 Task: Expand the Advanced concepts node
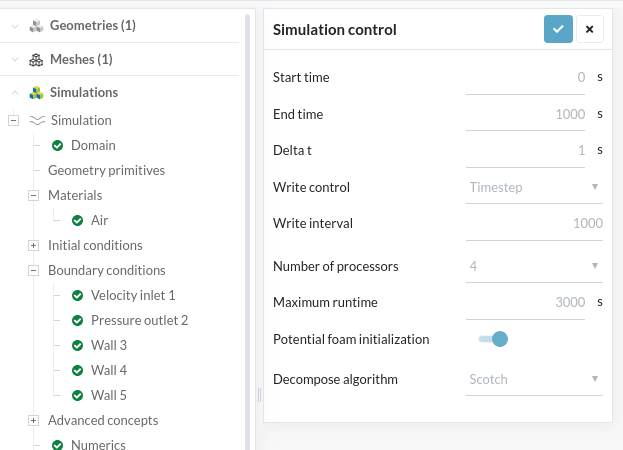(x=33, y=420)
